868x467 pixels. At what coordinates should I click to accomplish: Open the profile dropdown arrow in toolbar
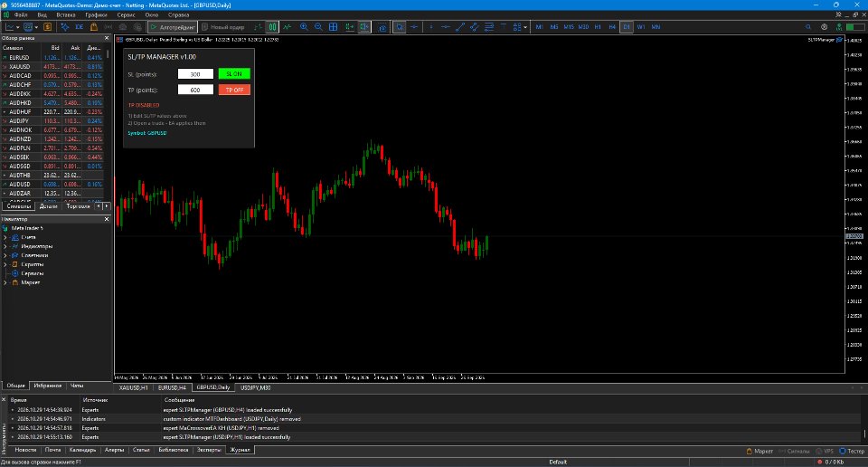[x=36, y=26]
